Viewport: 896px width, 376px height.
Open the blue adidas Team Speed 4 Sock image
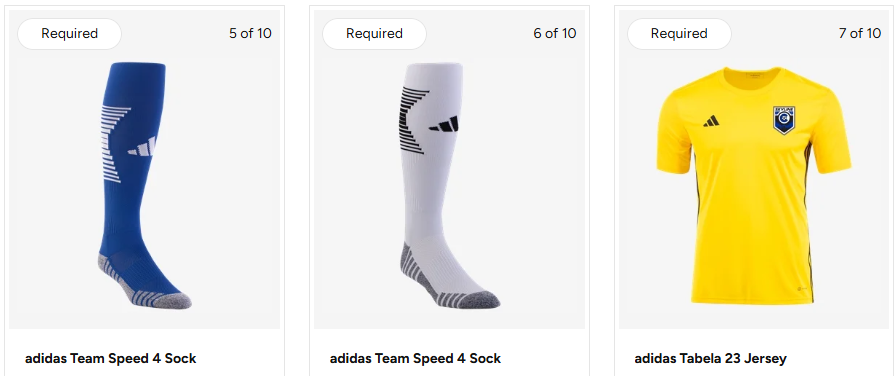[145, 191]
